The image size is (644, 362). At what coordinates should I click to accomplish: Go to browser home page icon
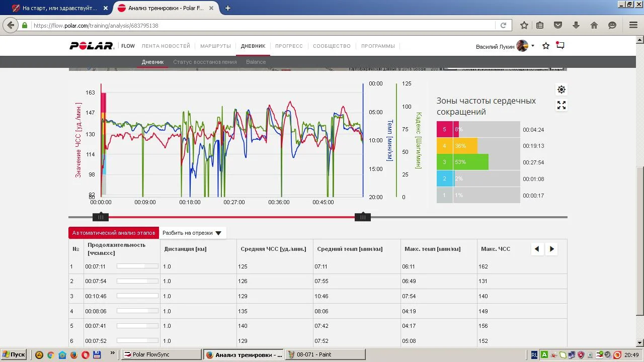[594, 25]
